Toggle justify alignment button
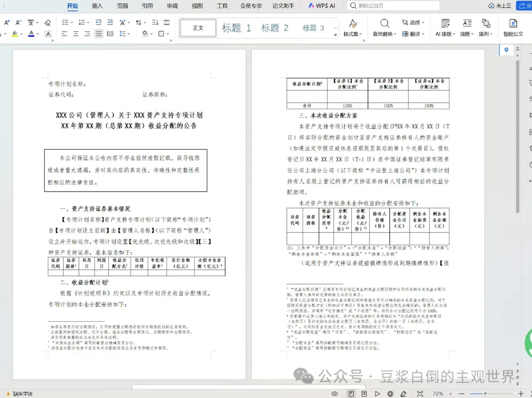Image resolution: width=532 pixels, height=398 pixels. click(99, 33)
